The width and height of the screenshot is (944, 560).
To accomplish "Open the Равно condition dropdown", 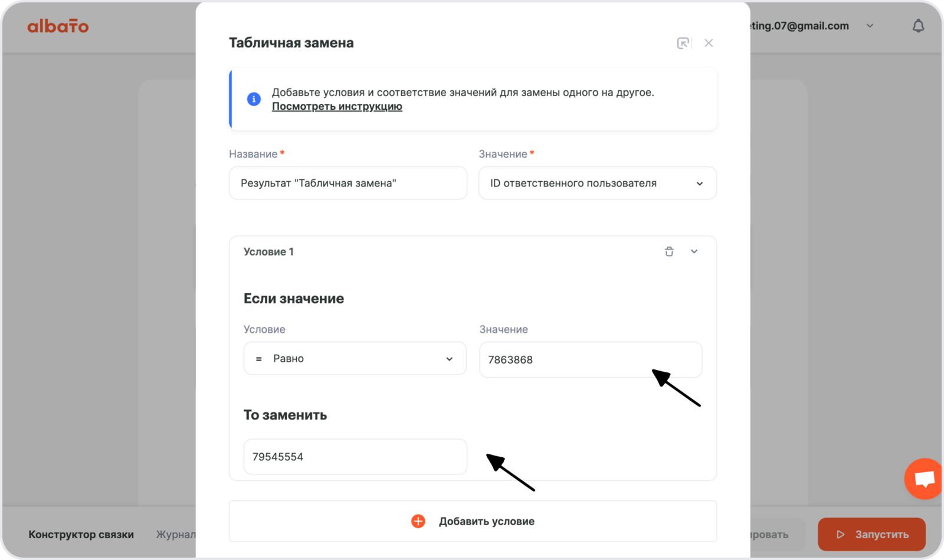I will tap(355, 359).
